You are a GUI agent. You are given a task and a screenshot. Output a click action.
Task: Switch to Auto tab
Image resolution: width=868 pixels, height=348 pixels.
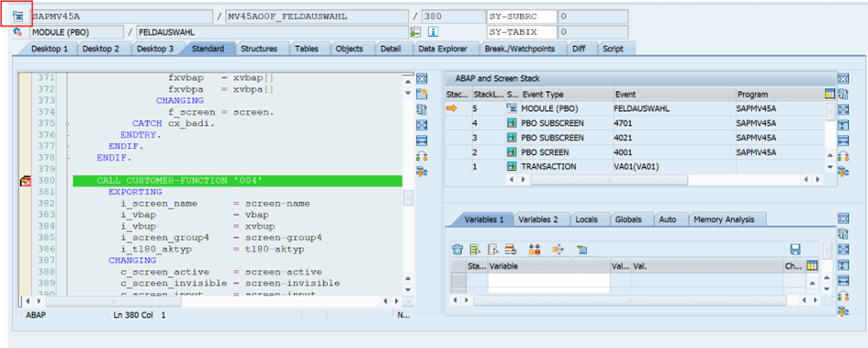click(668, 219)
